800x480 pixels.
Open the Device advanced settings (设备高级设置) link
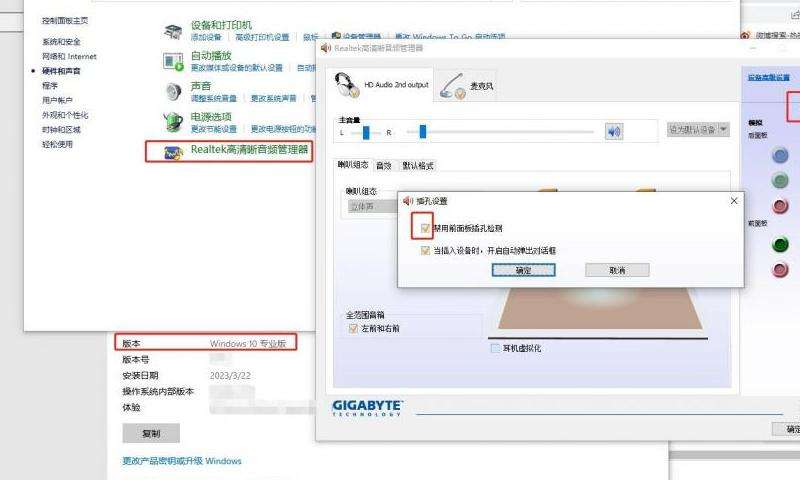pos(768,78)
